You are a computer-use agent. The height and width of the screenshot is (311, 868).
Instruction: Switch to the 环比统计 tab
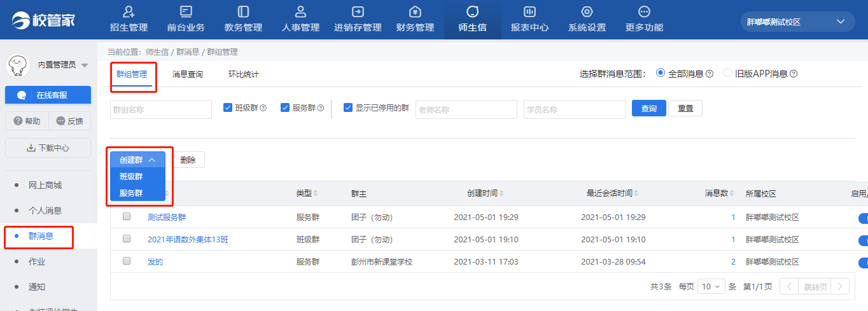click(x=244, y=74)
